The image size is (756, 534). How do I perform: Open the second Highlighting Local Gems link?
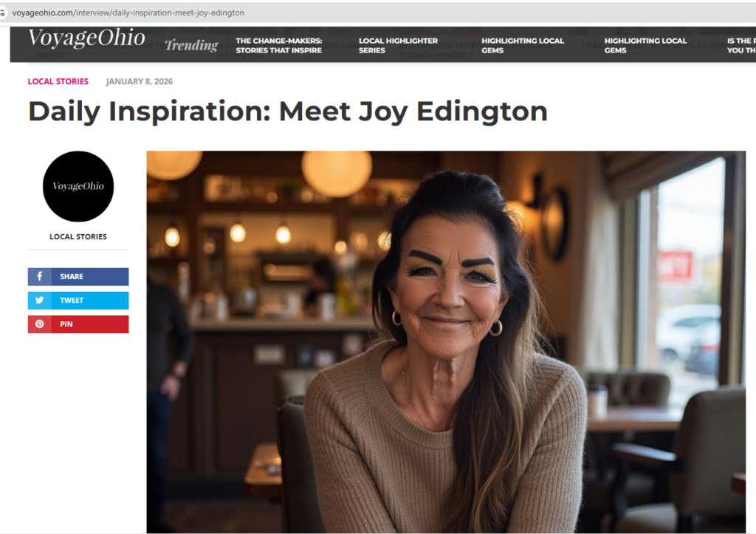pos(645,45)
